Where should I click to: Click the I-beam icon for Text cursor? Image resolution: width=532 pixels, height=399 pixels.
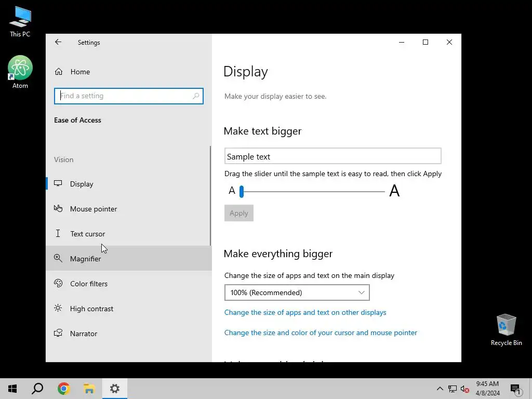click(58, 233)
